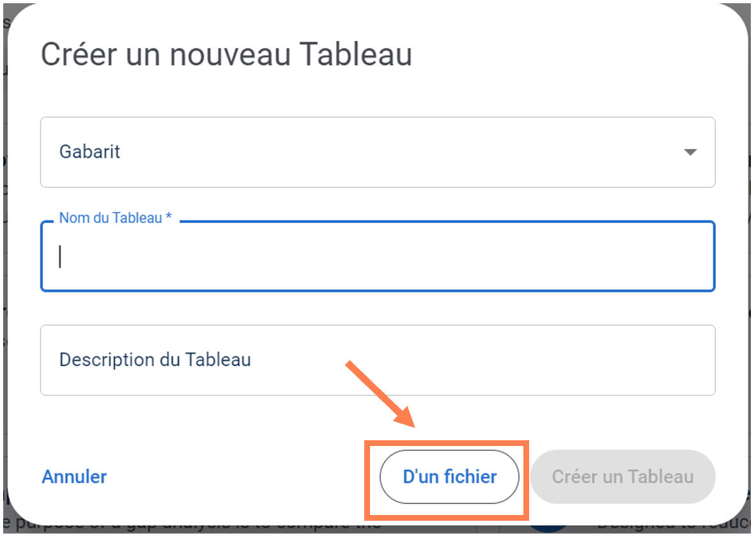This screenshot has width=756, height=538.
Task: Click the Nom du Tableau input field
Action: pyautogui.click(x=377, y=257)
